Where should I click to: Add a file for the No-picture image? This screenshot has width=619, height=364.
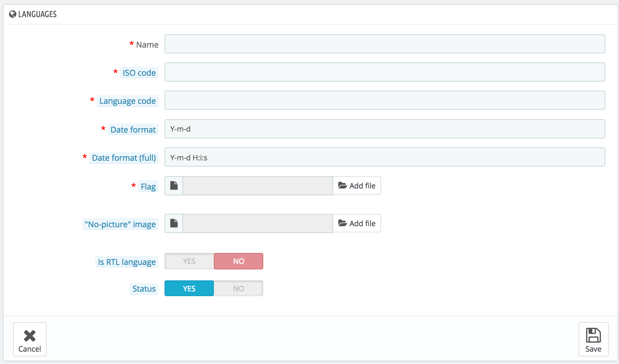click(x=357, y=223)
